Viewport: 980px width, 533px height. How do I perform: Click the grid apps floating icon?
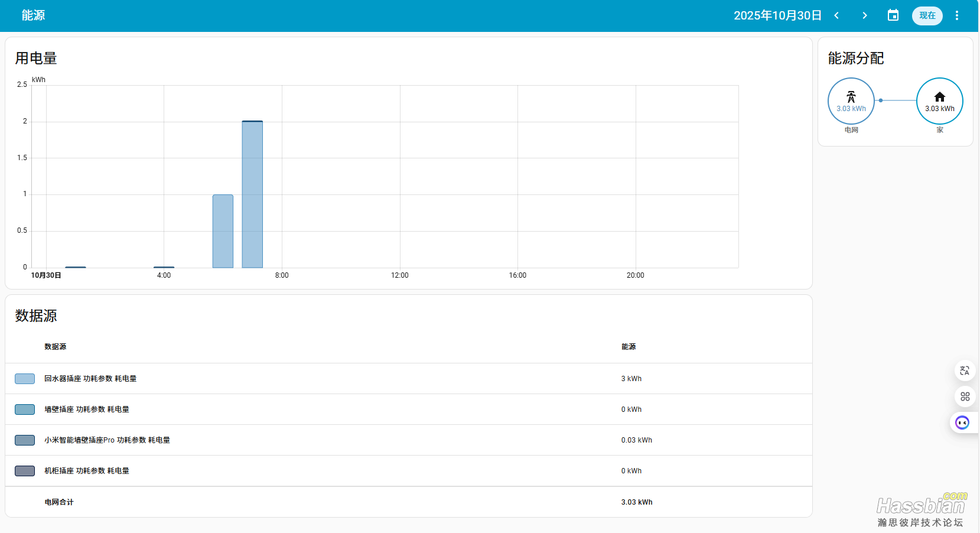coord(965,396)
